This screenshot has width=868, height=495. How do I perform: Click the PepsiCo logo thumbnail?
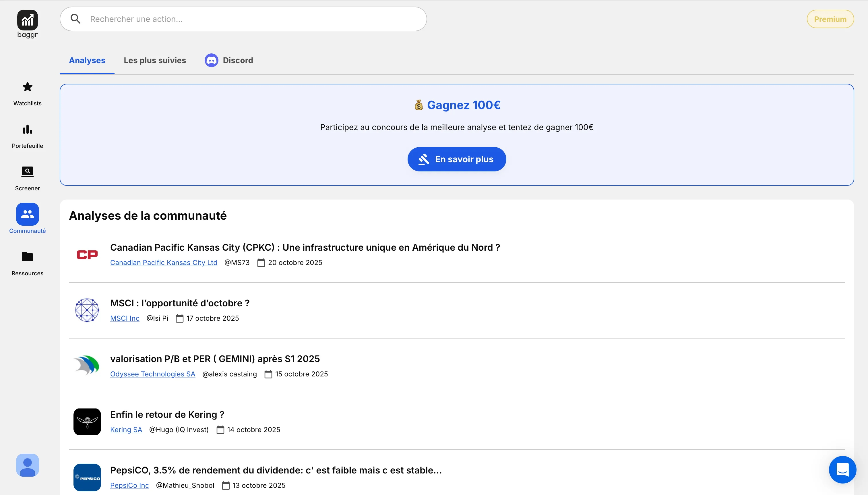tap(87, 477)
